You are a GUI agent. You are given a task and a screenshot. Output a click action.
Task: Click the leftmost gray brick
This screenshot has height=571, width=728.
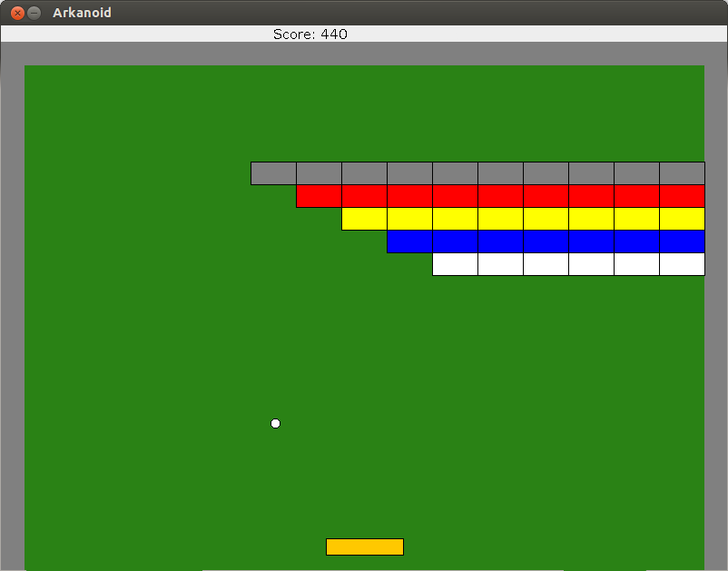point(272,172)
